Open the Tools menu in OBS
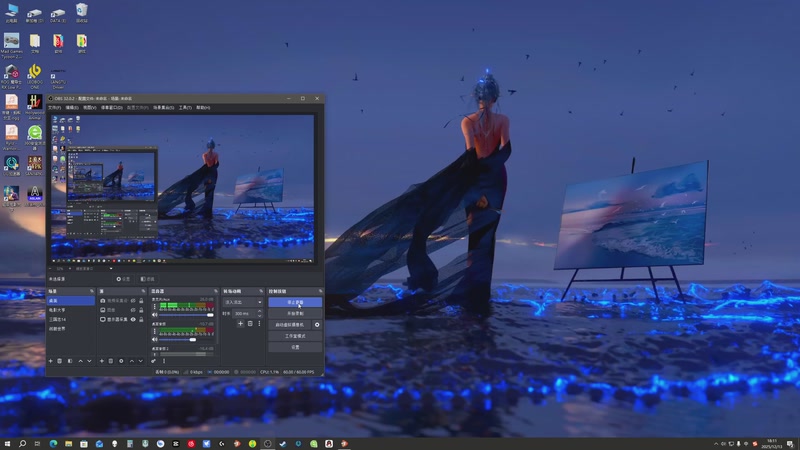 [185, 108]
